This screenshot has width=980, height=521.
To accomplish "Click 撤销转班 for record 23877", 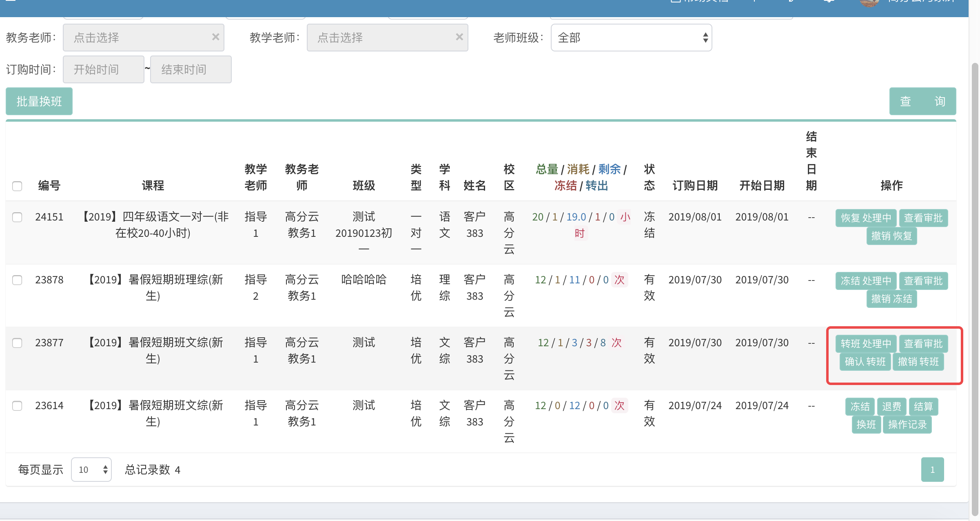I will 918,362.
